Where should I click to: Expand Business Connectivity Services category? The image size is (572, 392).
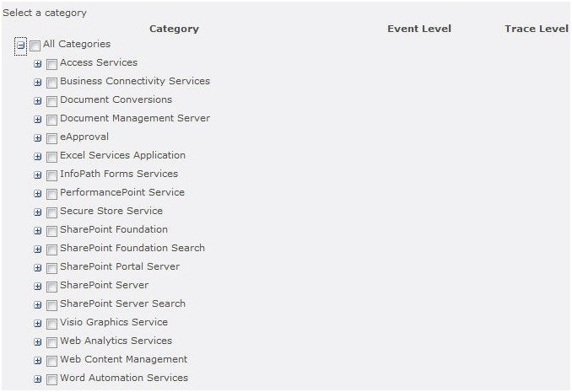pyautogui.click(x=38, y=83)
